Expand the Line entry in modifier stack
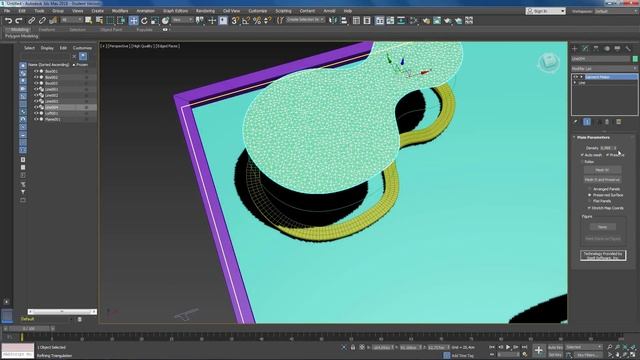 (575, 83)
